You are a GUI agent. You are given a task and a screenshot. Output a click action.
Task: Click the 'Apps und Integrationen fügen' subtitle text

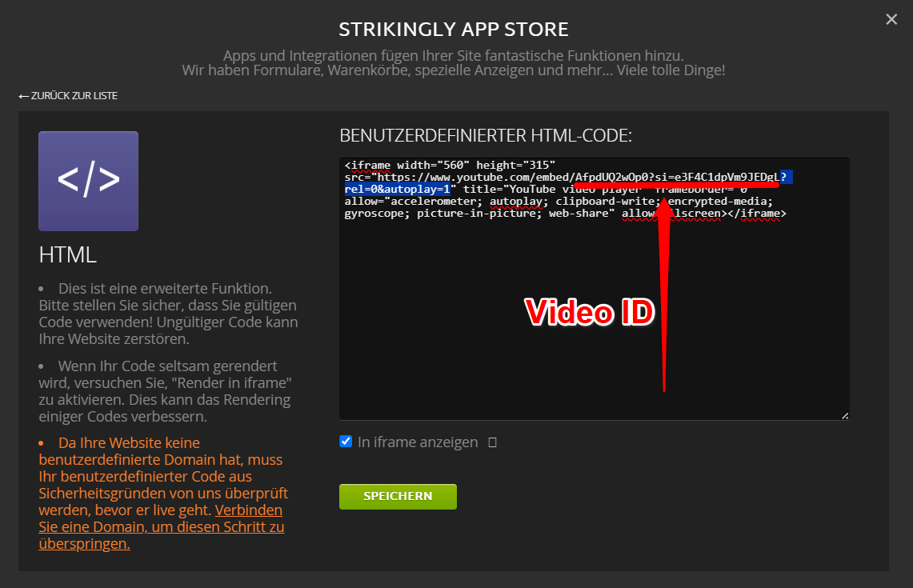454,63
